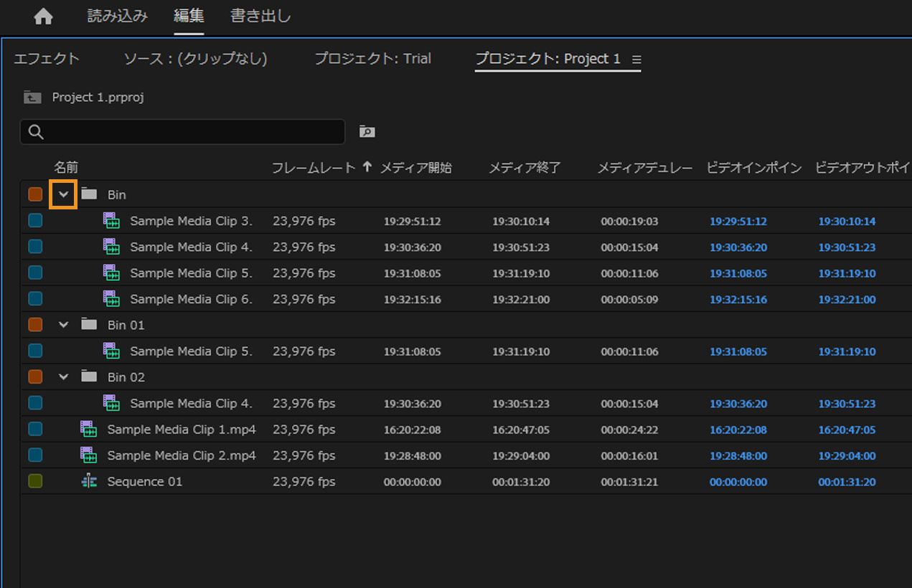Select the Sample Media Clip 6. row name

192,299
